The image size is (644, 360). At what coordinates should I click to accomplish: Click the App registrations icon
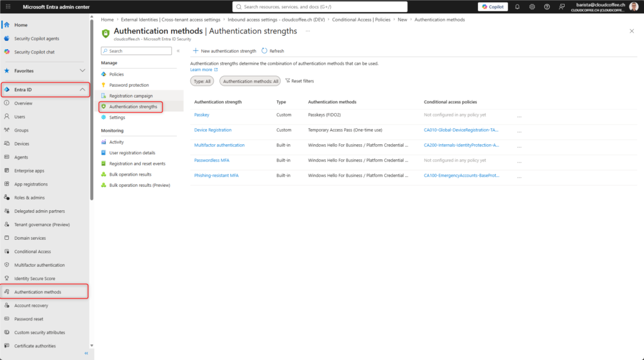(6, 184)
